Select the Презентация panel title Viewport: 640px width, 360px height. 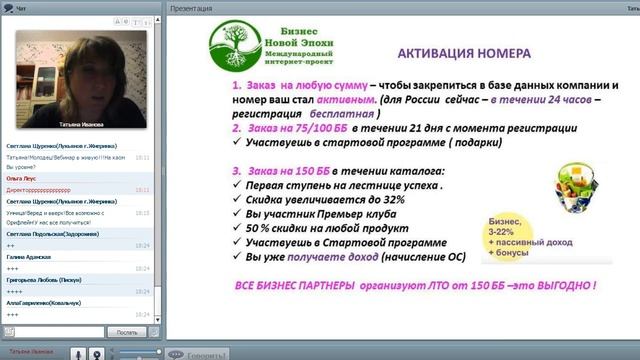click(x=191, y=8)
